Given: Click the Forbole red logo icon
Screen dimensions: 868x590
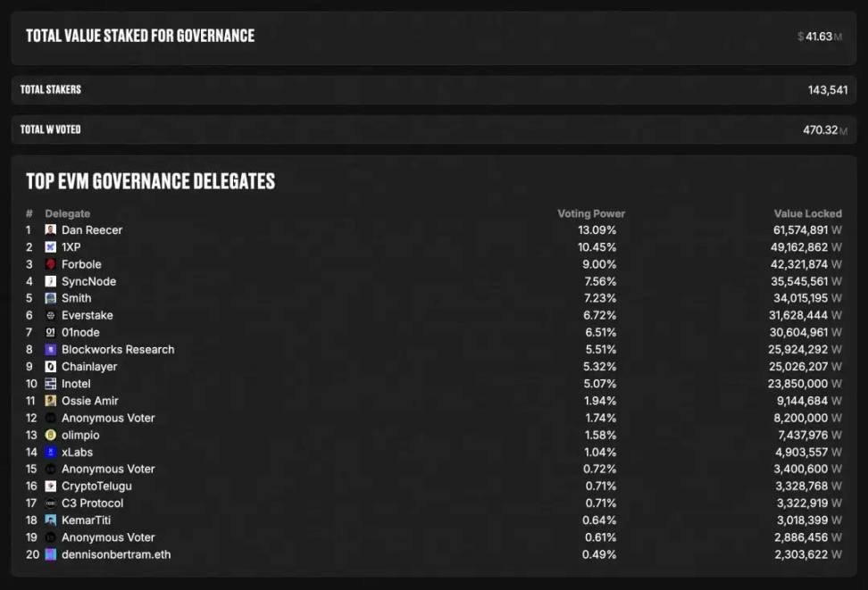Looking at the screenshot, I should (x=51, y=264).
